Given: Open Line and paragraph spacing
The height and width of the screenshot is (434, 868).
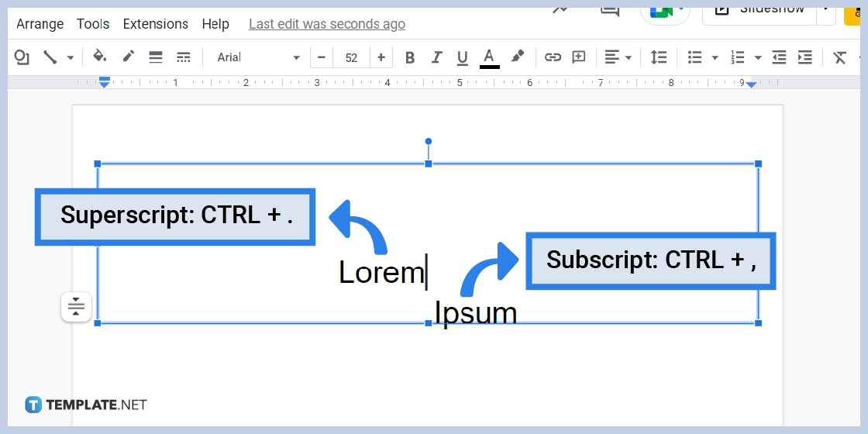Looking at the screenshot, I should (658, 57).
